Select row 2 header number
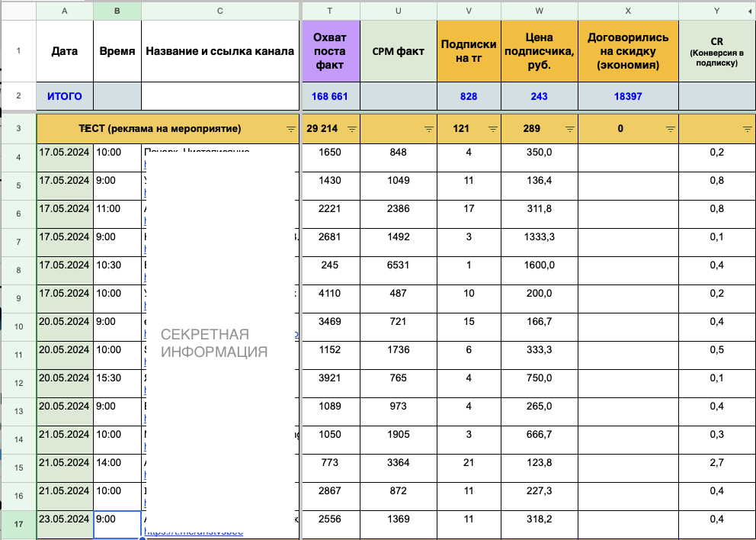 point(18,95)
